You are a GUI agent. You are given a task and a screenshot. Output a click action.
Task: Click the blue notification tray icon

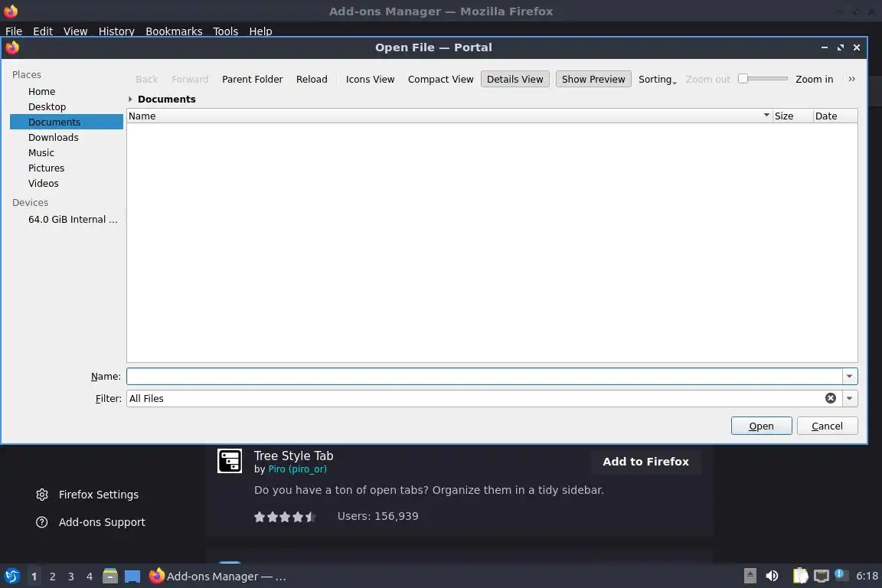click(x=839, y=574)
